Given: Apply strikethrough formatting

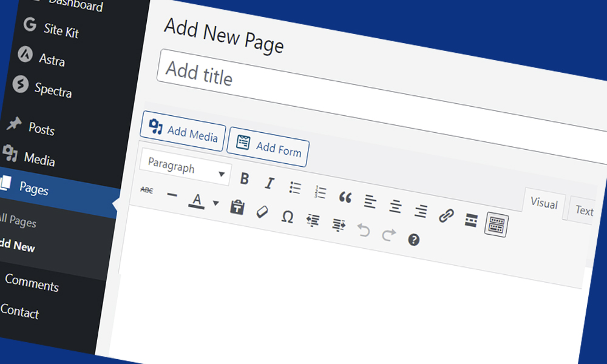Looking at the screenshot, I should [147, 190].
